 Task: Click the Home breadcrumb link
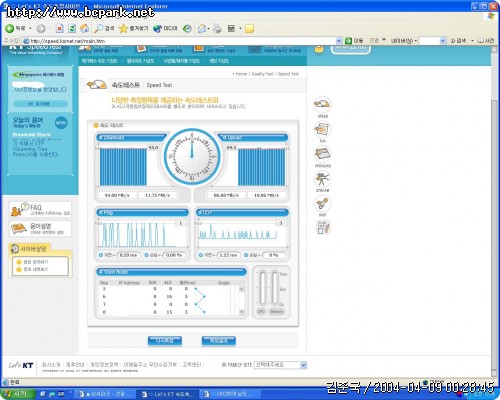[x=241, y=74]
